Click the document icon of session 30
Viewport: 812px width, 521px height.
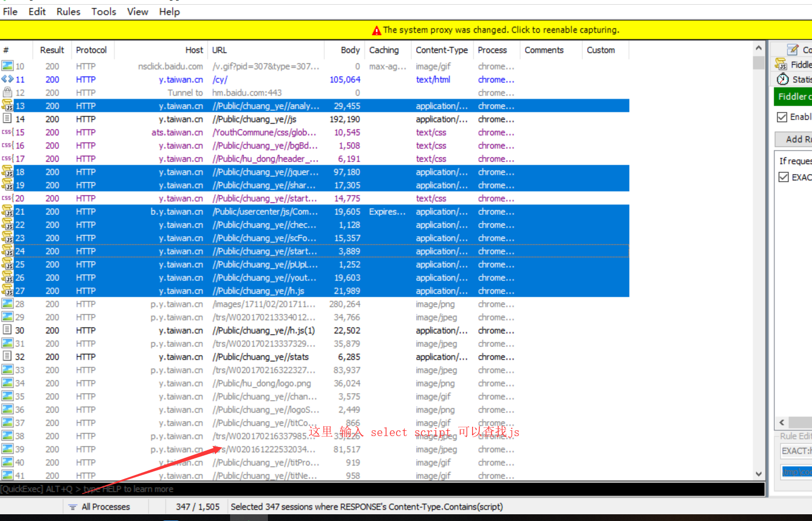[7, 330]
